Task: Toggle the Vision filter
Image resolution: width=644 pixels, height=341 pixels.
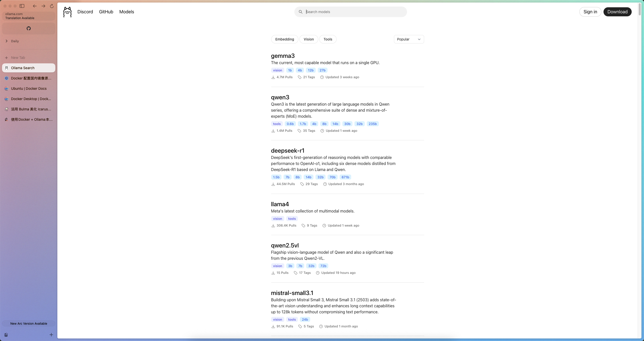Action: click(x=309, y=39)
